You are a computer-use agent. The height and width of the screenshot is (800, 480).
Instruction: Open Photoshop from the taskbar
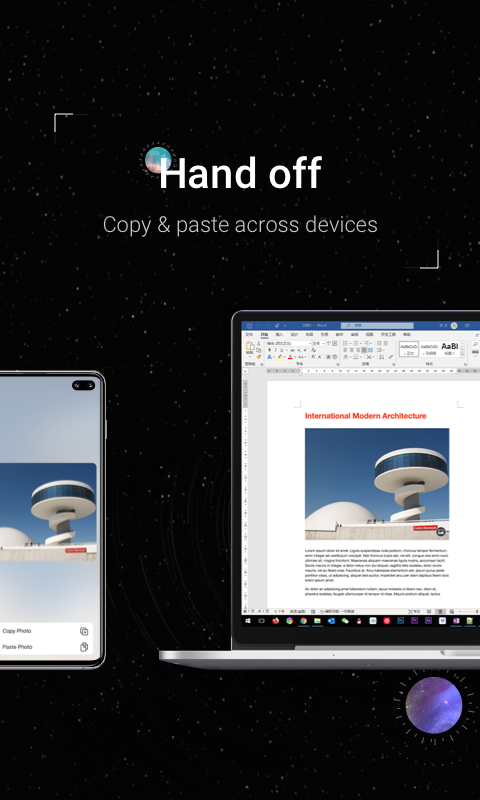pyautogui.click(x=401, y=621)
